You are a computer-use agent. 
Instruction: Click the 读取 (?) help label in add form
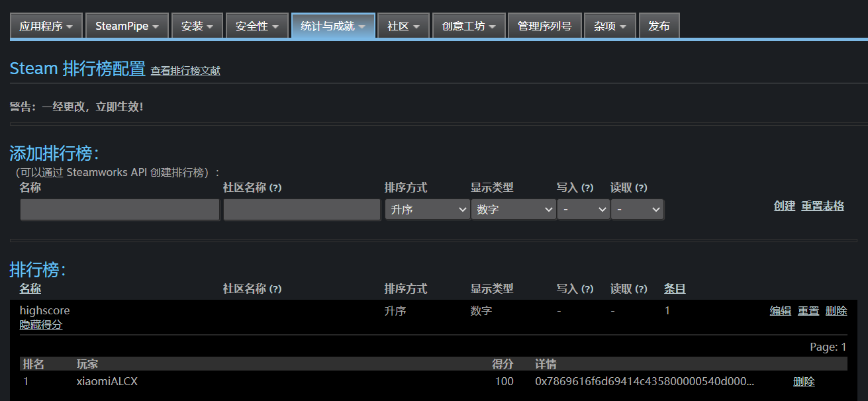coord(629,187)
